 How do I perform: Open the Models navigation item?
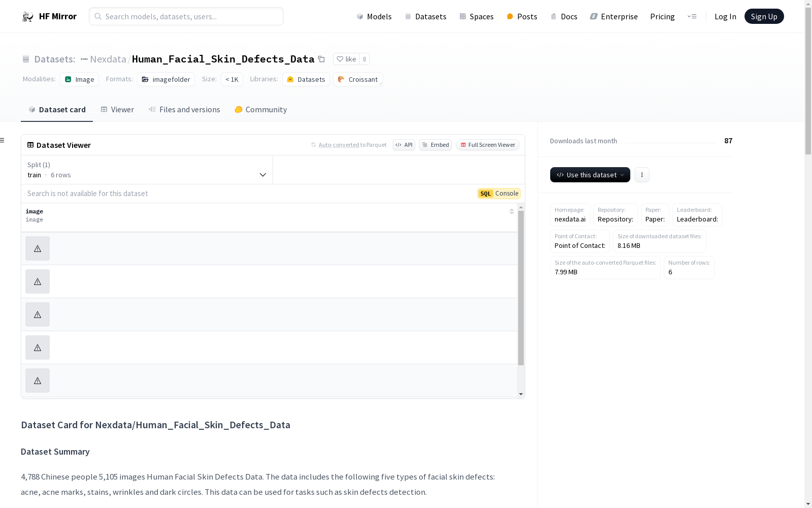point(374,16)
